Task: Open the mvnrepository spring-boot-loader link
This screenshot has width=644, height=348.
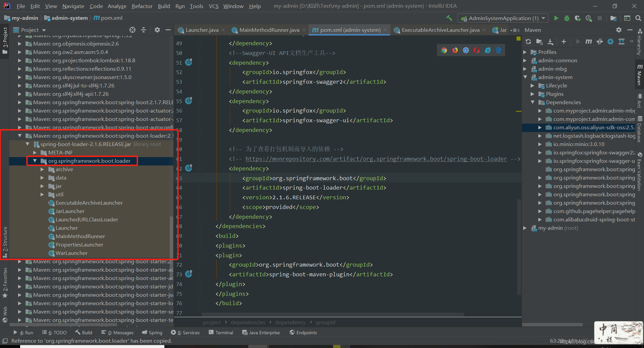Action: point(376,159)
